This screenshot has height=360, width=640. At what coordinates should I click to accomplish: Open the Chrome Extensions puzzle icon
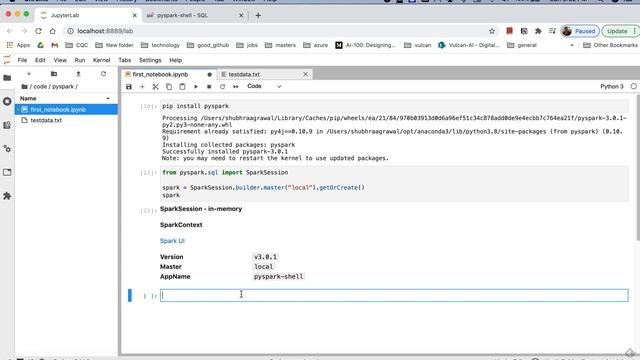coord(538,31)
